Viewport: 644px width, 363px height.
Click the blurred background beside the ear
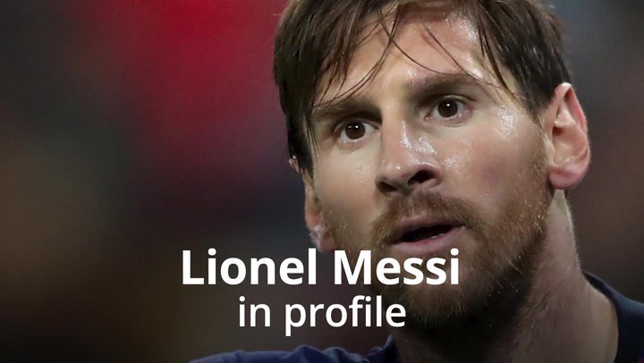point(616,123)
